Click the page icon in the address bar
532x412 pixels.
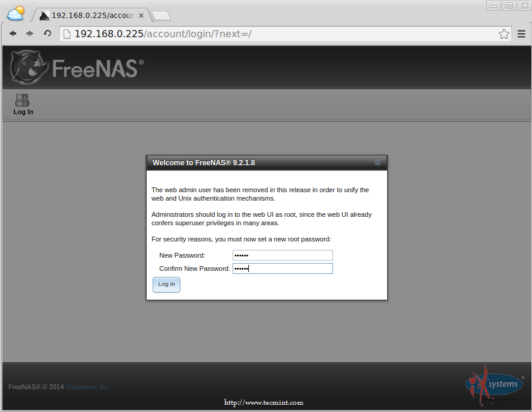click(x=67, y=34)
